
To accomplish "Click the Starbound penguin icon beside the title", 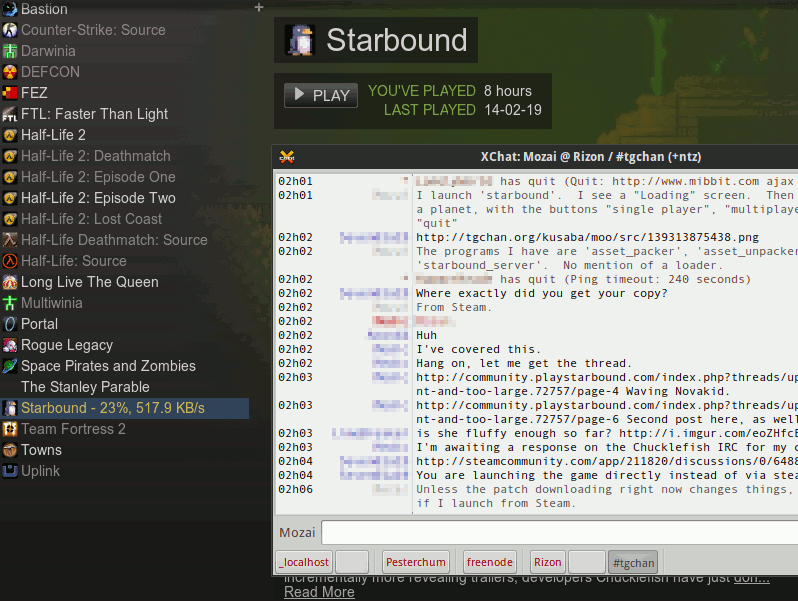I will pyautogui.click(x=300, y=40).
